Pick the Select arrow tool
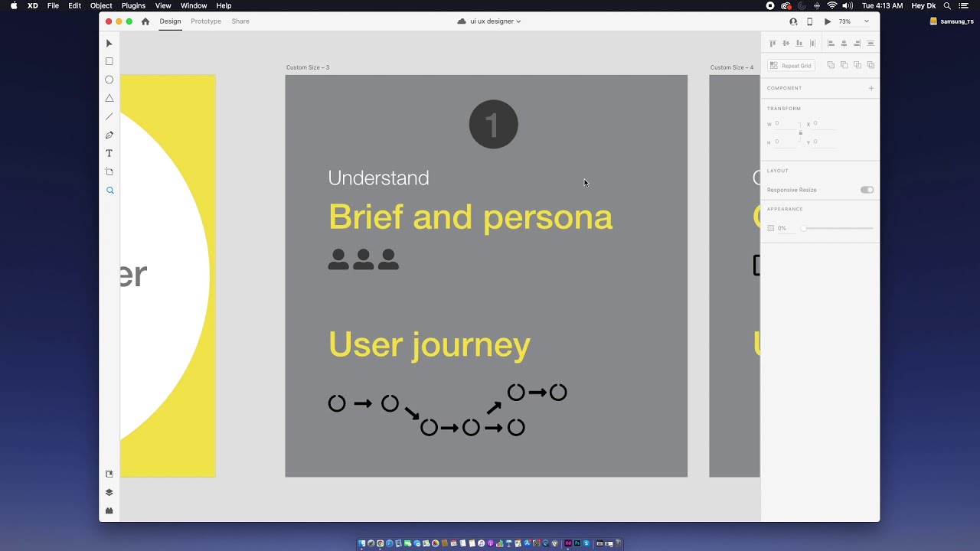 [109, 44]
